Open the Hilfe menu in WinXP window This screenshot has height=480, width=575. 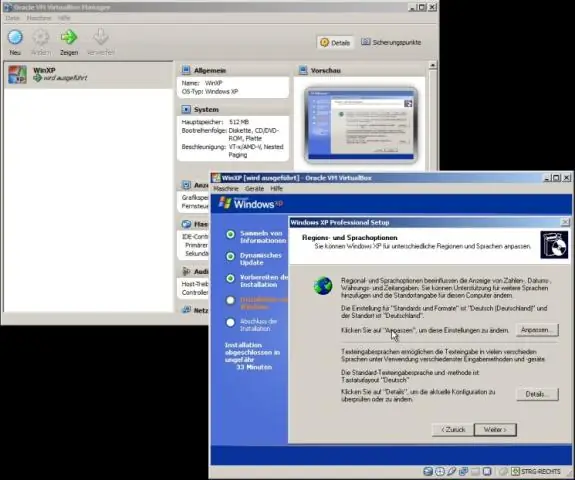(276, 188)
